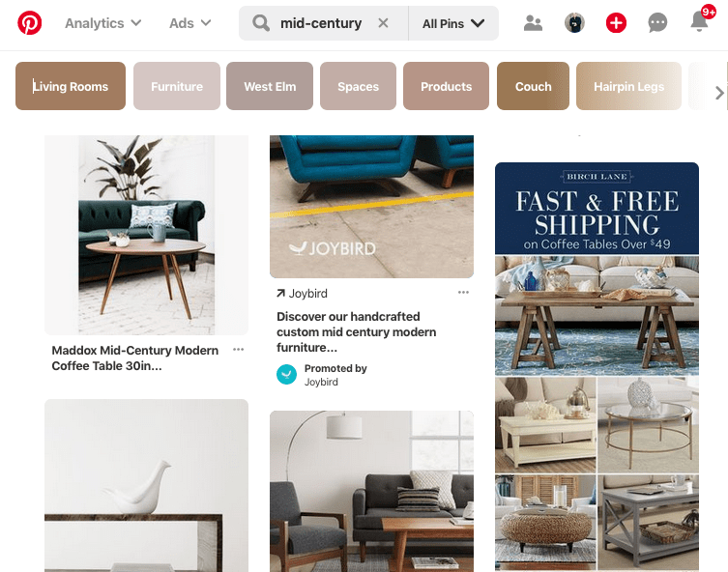
Task: Create a pin with the red plus button
Action: tap(616, 23)
